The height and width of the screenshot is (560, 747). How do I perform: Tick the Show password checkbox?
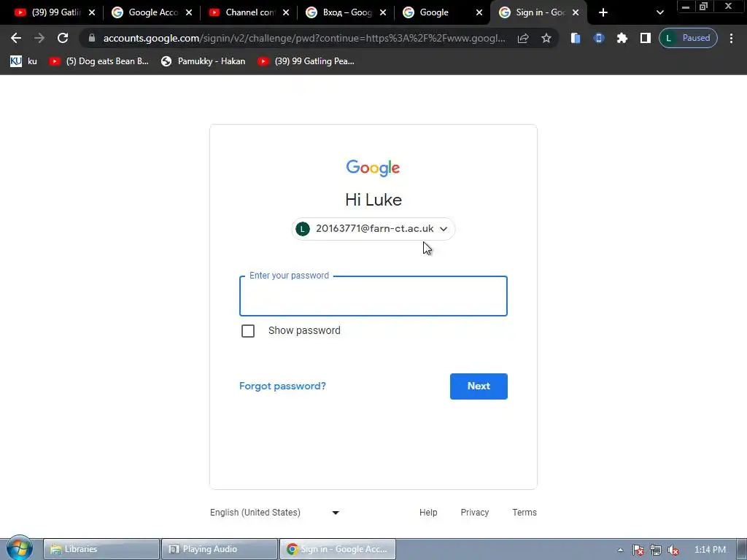coord(248,330)
